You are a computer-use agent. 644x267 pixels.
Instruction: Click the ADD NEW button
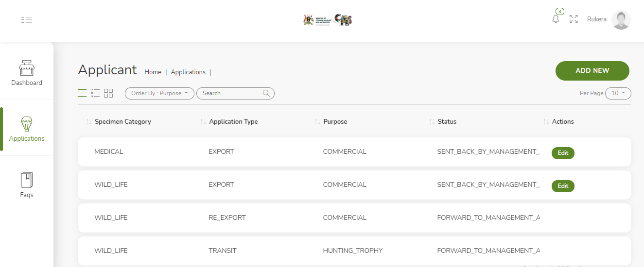[592, 71]
